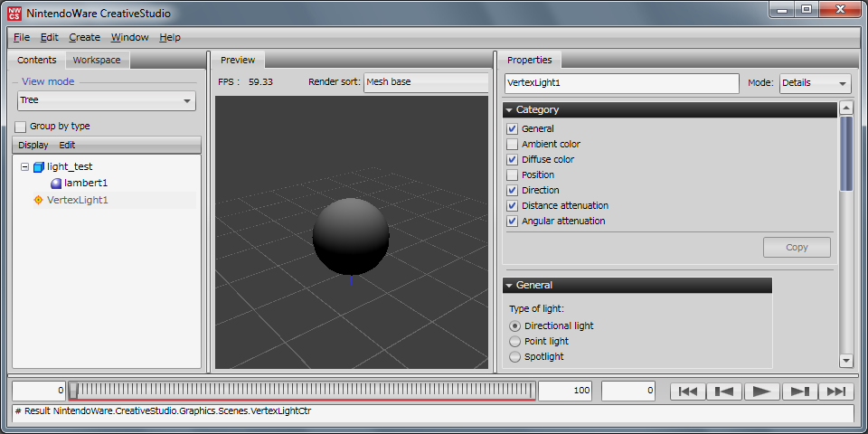The height and width of the screenshot is (434, 868).
Task: Step forward one frame
Action: (798, 392)
